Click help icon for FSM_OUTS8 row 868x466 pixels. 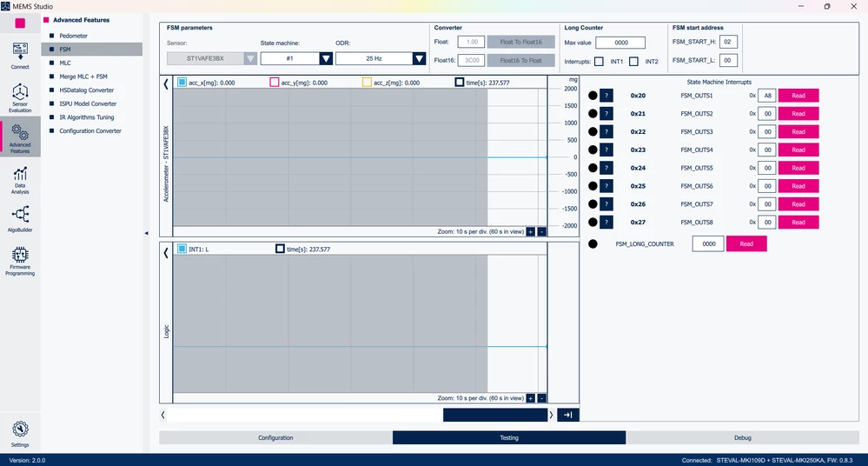pyautogui.click(x=606, y=223)
